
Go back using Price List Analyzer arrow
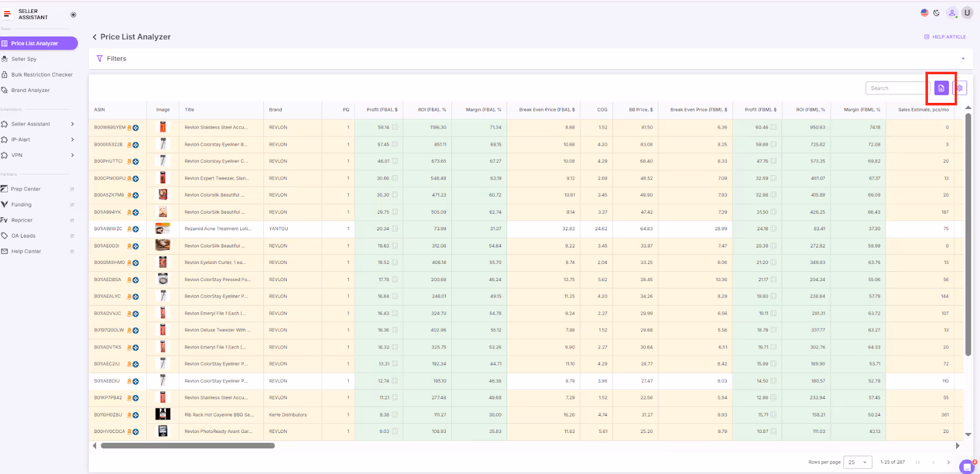(x=94, y=37)
